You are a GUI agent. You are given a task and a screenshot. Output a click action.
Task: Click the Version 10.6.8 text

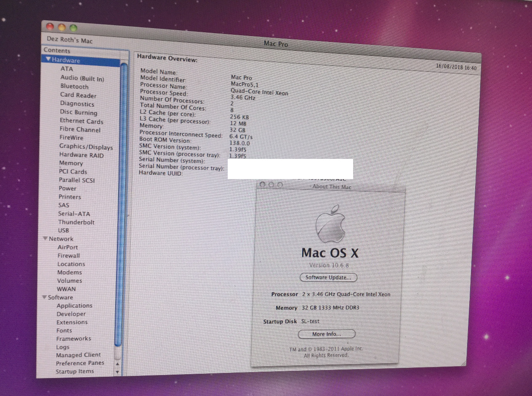[x=329, y=265]
